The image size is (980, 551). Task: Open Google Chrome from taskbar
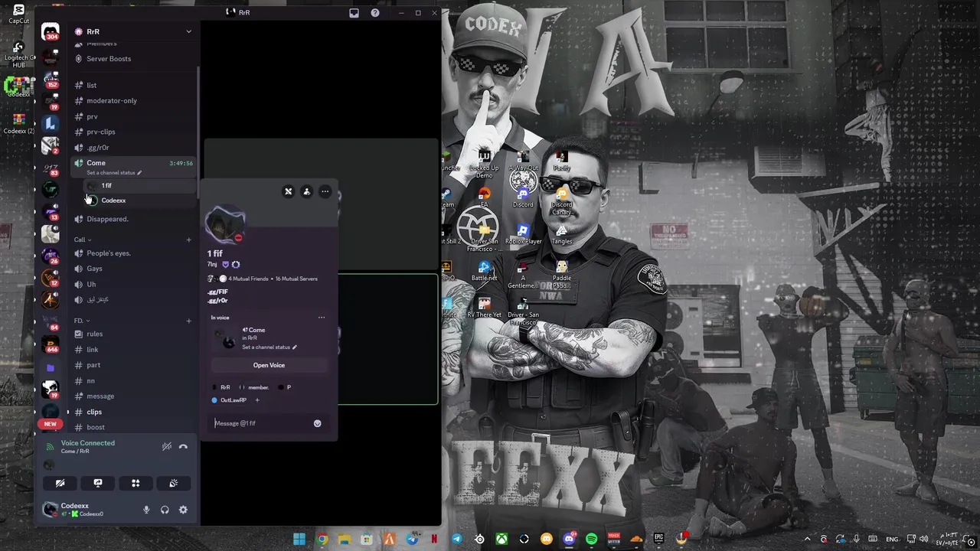tap(322, 540)
